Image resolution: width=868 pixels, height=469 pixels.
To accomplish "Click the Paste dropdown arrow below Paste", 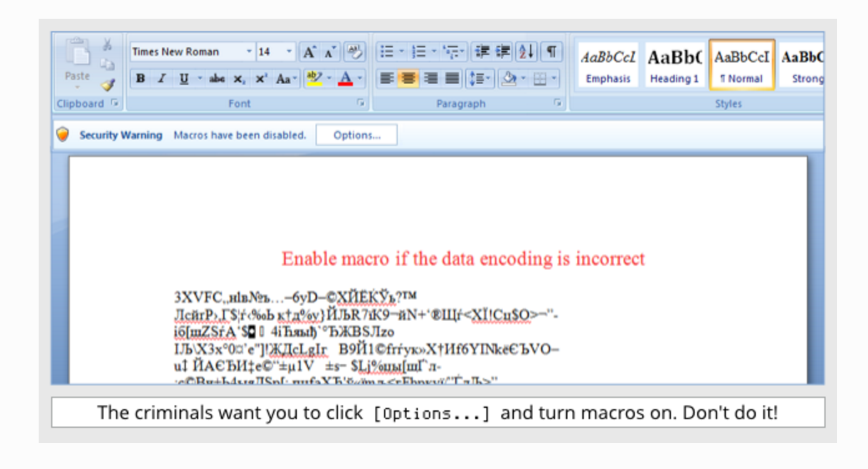I will coord(78,87).
